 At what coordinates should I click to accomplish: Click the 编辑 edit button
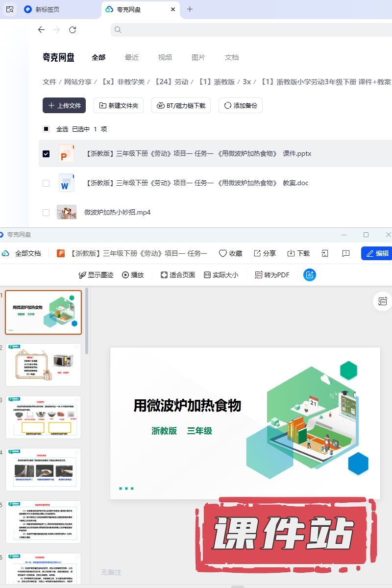click(376, 253)
